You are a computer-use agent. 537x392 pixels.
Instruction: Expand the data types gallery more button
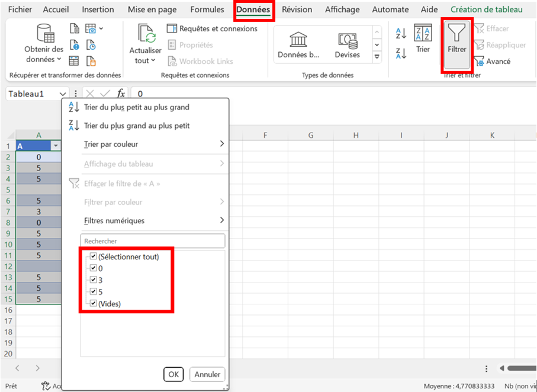click(x=377, y=57)
